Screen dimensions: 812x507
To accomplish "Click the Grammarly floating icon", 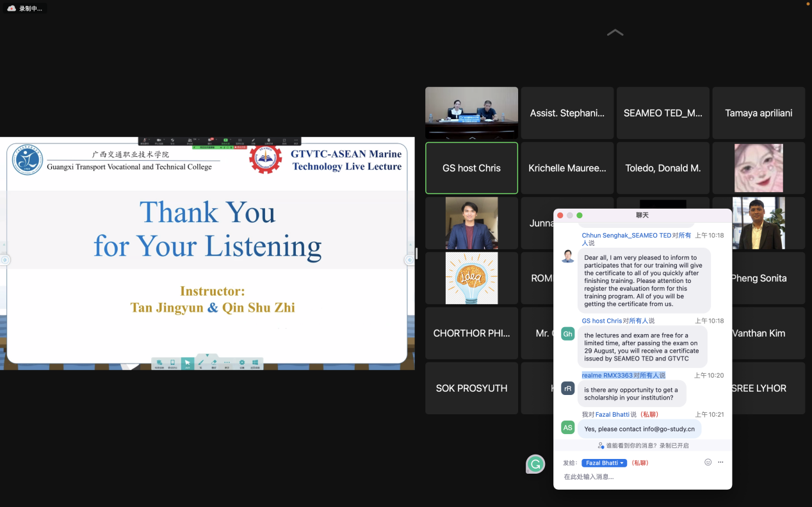I will coord(535,464).
